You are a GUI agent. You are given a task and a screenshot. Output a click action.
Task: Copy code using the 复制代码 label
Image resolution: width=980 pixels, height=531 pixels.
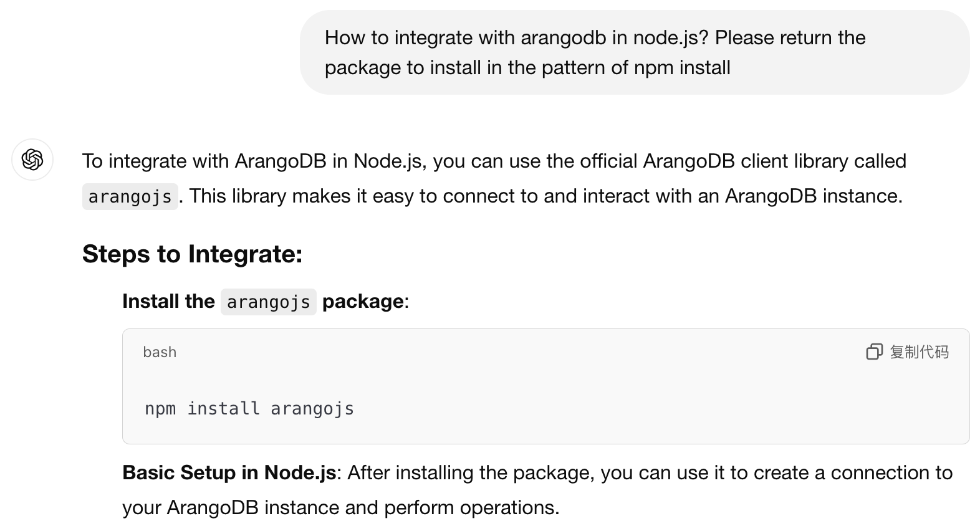919,352
